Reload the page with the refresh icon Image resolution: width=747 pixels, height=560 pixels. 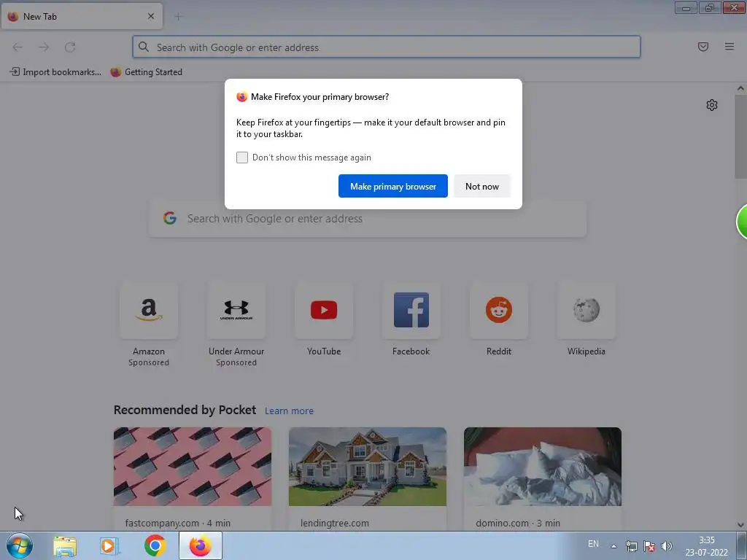click(70, 47)
